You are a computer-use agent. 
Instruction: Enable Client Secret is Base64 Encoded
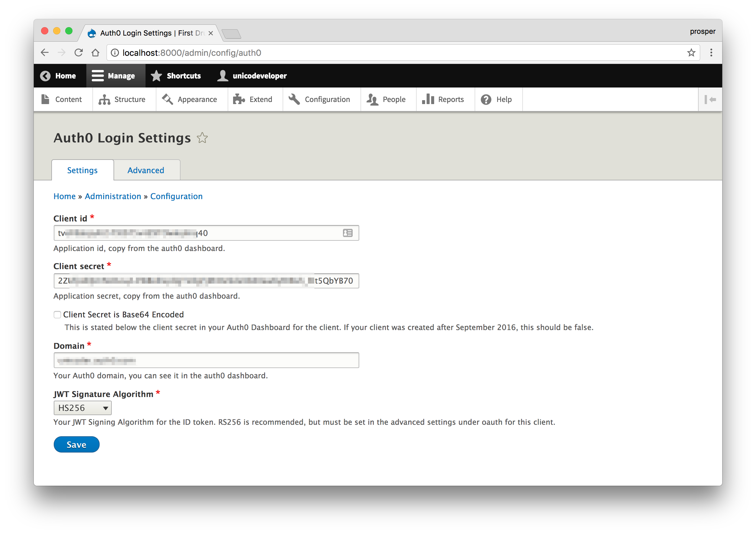tap(57, 314)
